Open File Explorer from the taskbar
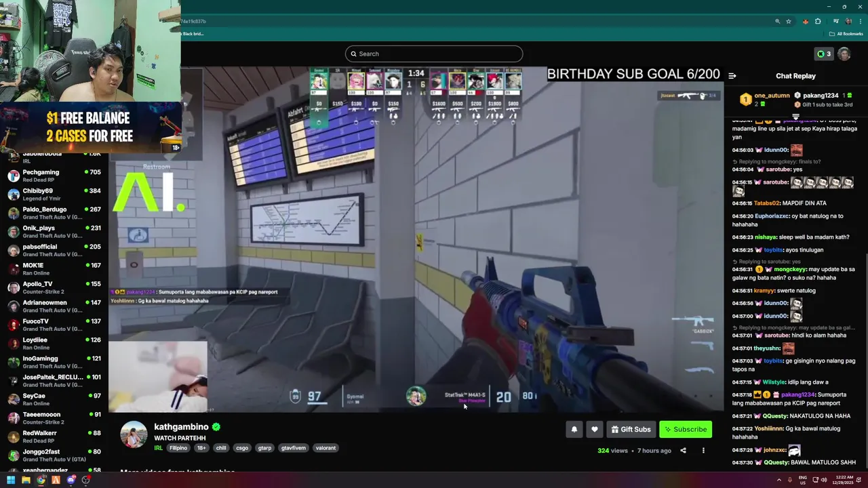This screenshot has height=488, width=868. point(26,480)
